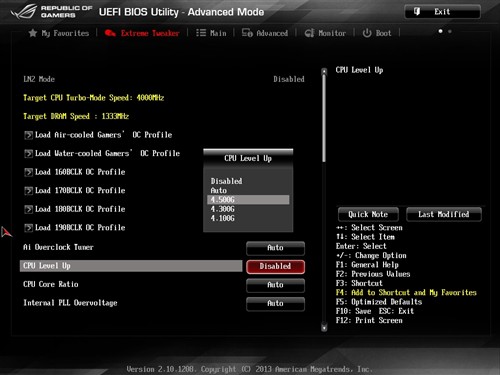Click the star icon beside My Favorites
Screen dimensions: 500x375
pos(33,33)
